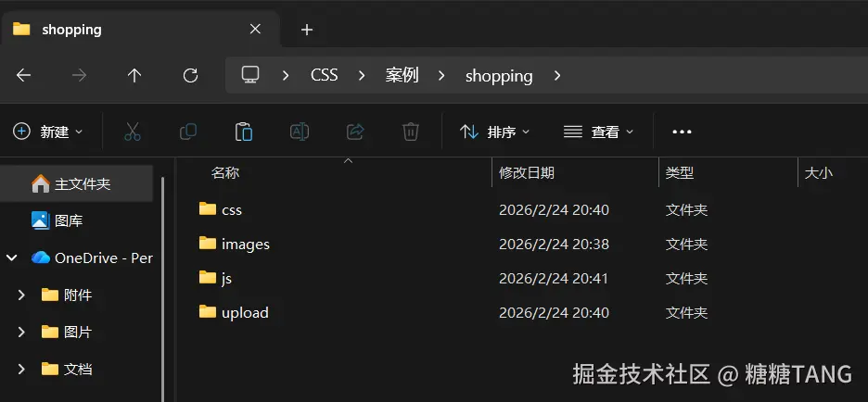The image size is (868, 402).
Task: Click the Rename icon in toolbar
Action: [x=300, y=132]
